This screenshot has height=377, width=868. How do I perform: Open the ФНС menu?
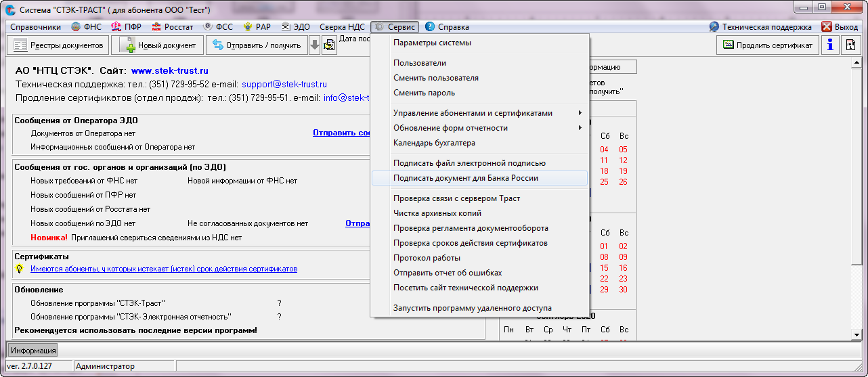pyautogui.click(x=86, y=27)
